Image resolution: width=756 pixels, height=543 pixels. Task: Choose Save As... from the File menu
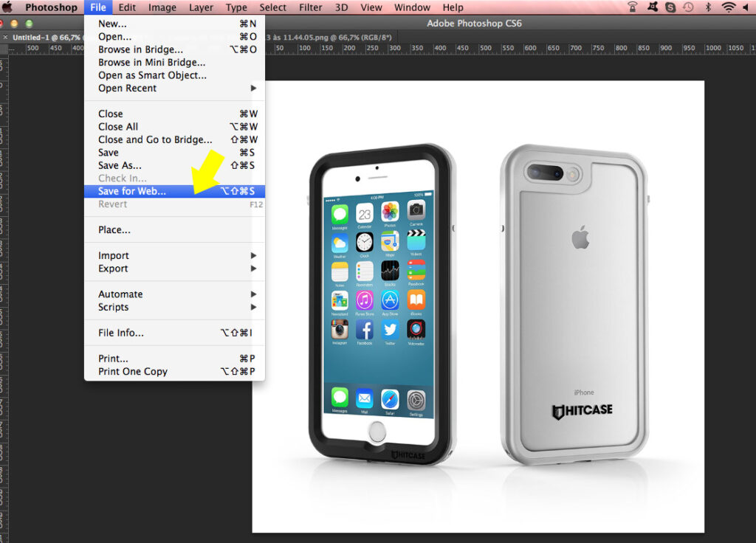click(x=174, y=165)
